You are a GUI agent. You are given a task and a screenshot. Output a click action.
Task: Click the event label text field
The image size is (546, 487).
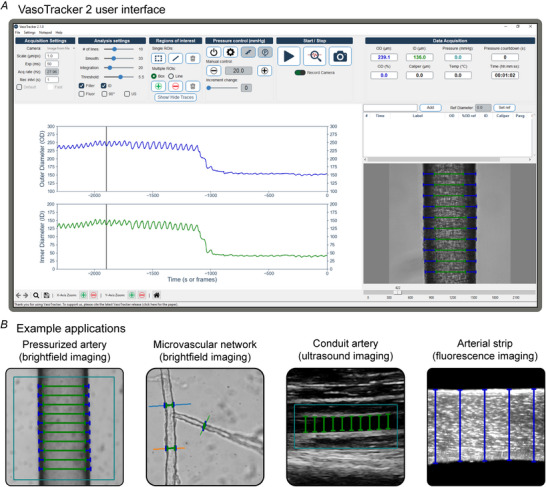(x=390, y=108)
